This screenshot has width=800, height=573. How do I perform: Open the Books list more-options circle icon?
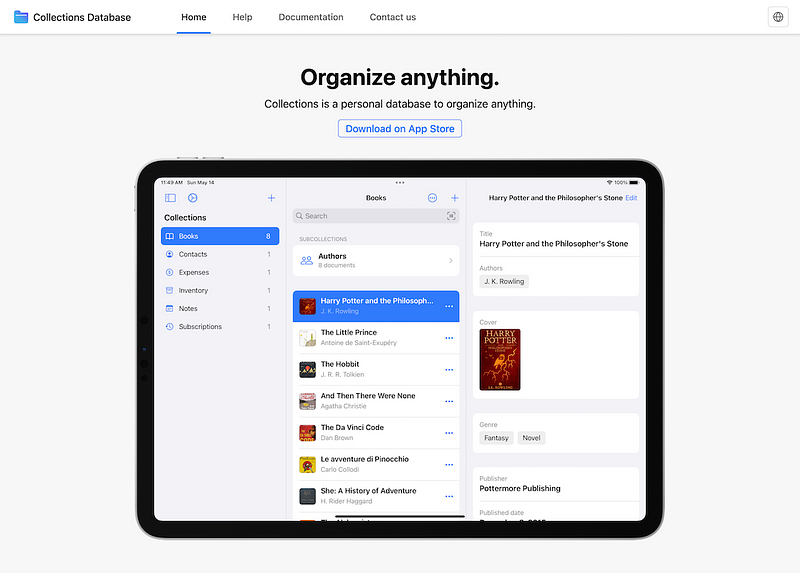pyautogui.click(x=432, y=198)
